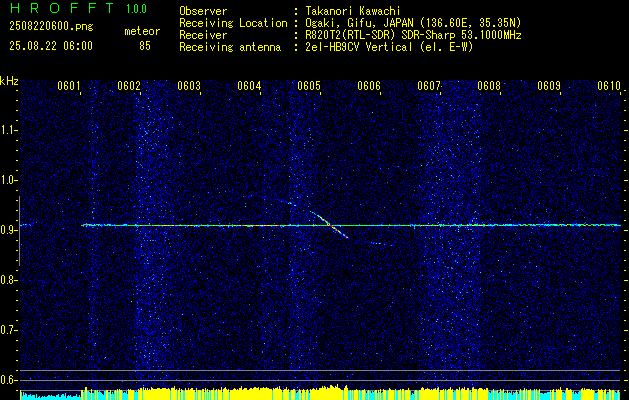Click the 0.6 frequency axis label
629x400 pixels.
8,380
